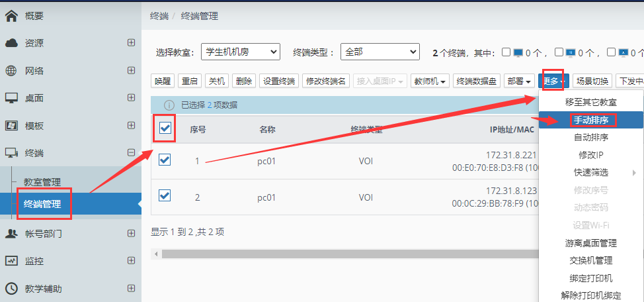Select 自动排序 in the dropdown menu
644x302 pixels.
point(590,138)
